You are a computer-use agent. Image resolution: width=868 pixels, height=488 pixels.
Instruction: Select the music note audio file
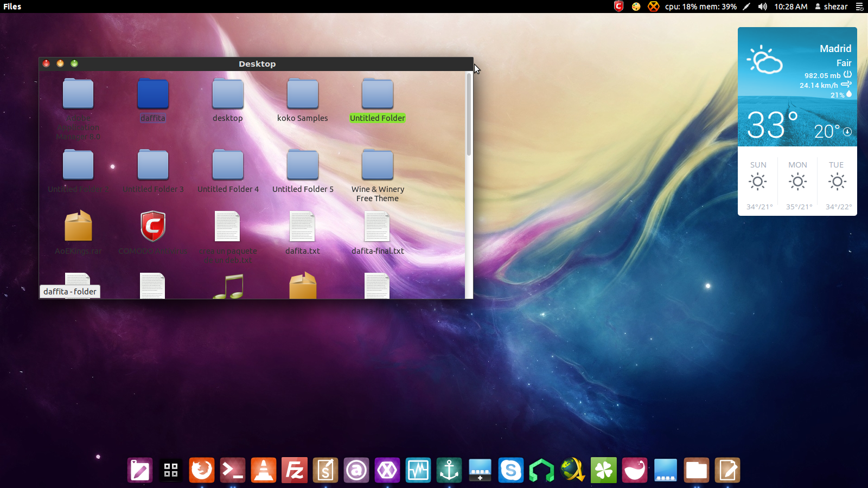click(x=228, y=286)
